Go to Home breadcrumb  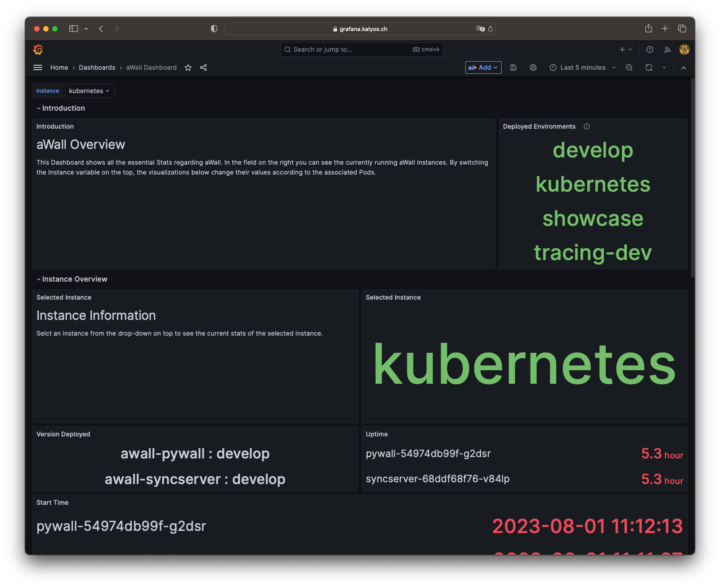59,67
